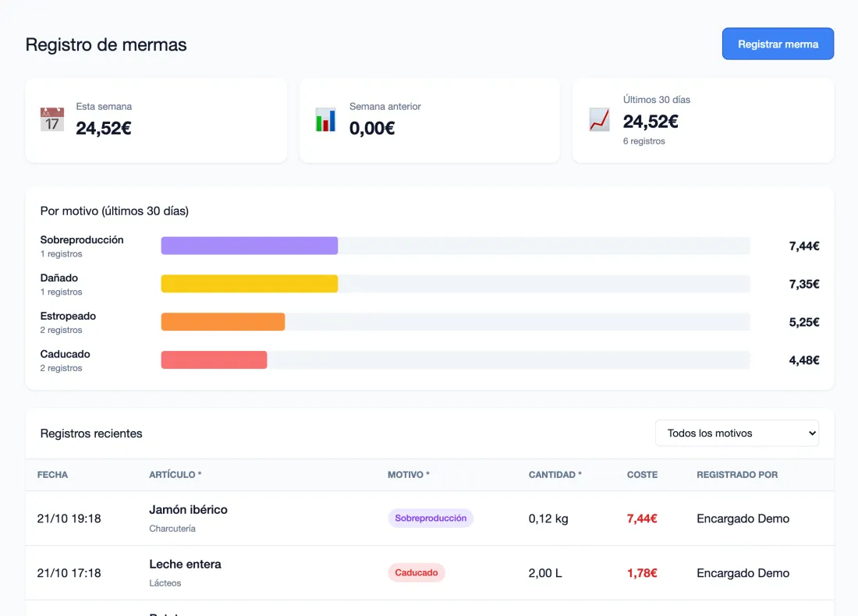Viewport: 858px width, 616px height.
Task: Click the date 21/10 17:18
Action: click(x=69, y=573)
